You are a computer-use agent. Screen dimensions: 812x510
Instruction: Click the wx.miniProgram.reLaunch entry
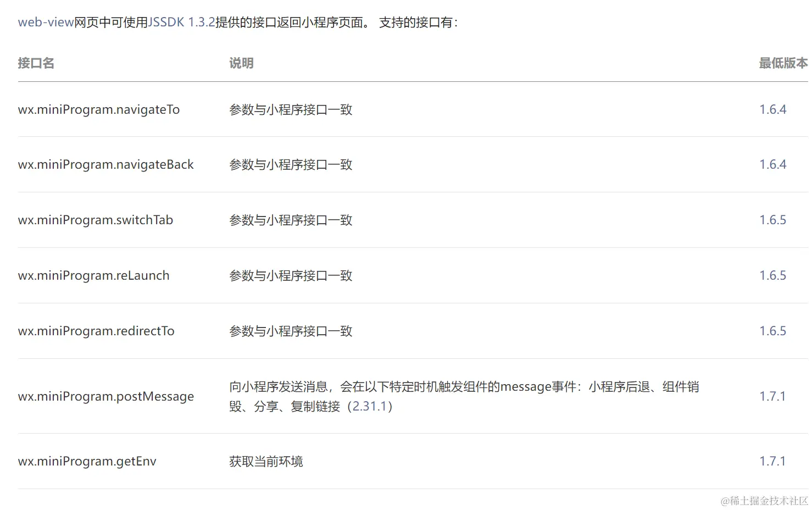click(93, 276)
